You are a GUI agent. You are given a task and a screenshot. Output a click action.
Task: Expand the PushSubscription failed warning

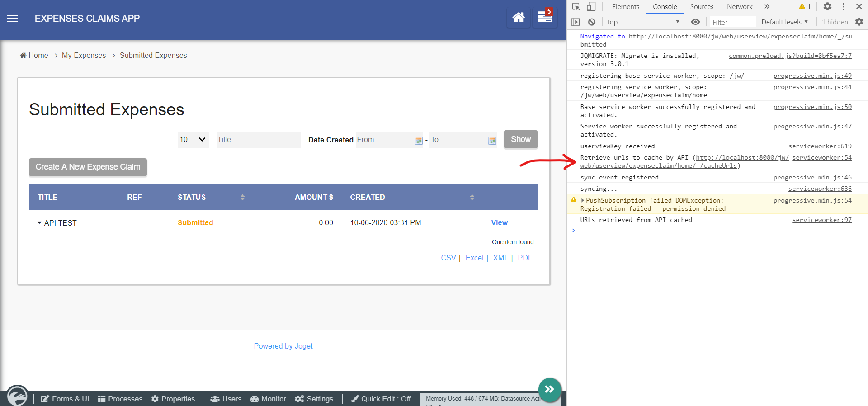coord(583,200)
